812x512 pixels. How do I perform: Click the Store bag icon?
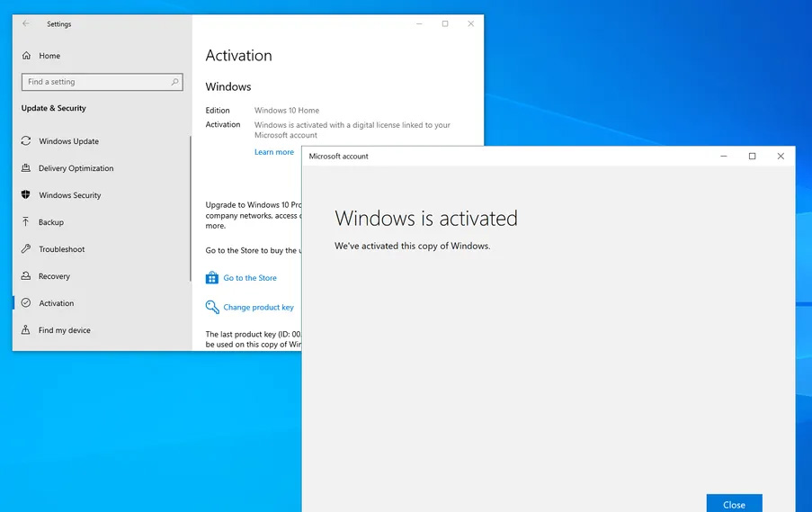pyautogui.click(x=212, y=278)
